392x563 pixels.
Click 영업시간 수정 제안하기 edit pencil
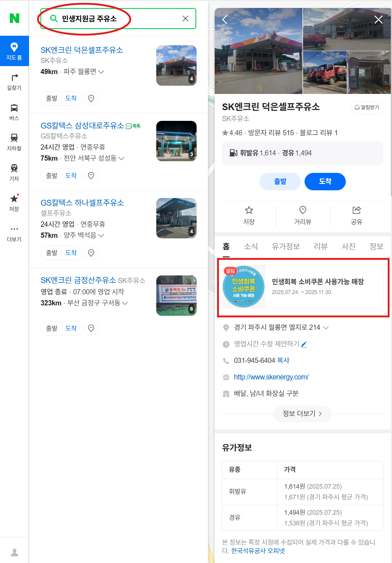pos(304,345)
